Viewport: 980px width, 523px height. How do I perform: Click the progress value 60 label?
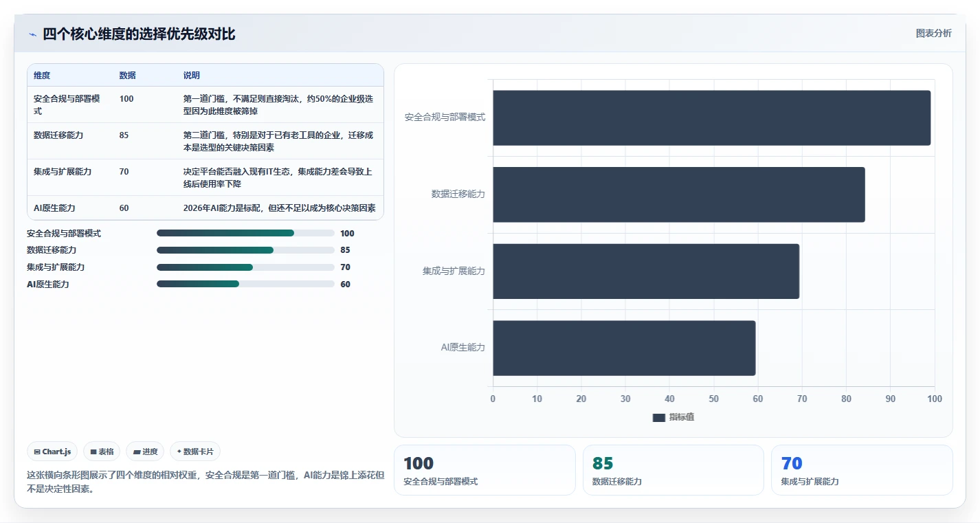345,284
